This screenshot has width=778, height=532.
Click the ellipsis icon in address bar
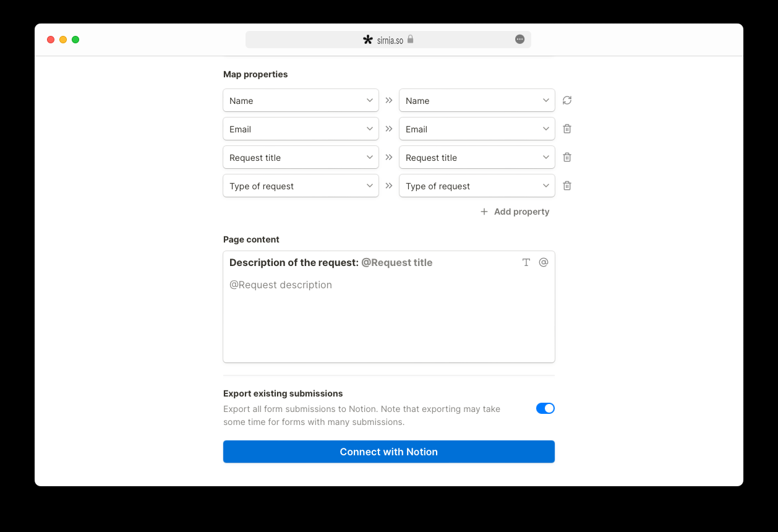(x=519, y=40)
